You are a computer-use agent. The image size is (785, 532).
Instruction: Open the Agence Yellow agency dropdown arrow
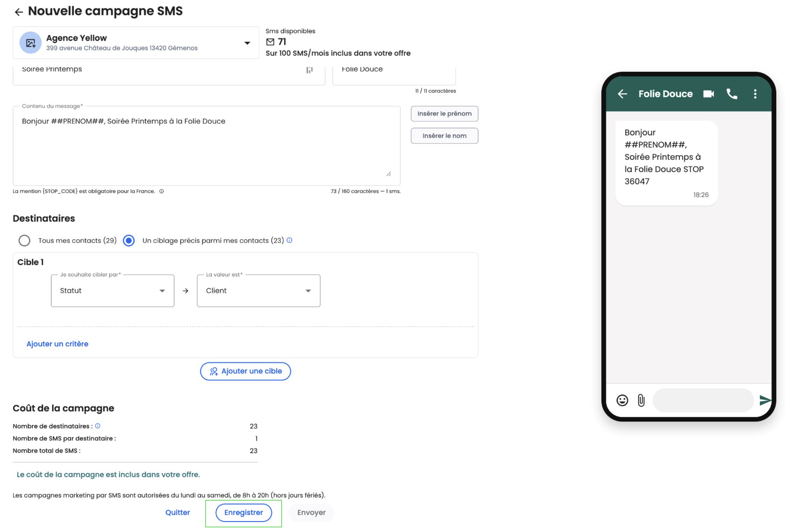(x=247, y=43)
